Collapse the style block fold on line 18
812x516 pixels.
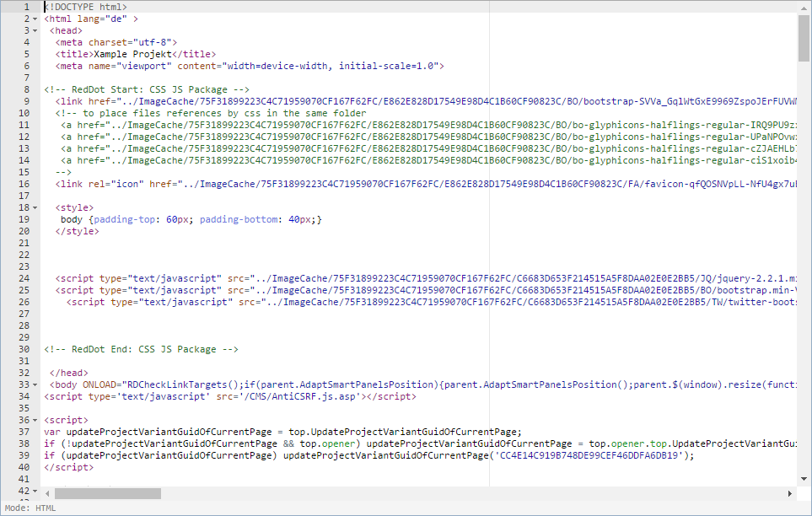[x=35, y=207]
